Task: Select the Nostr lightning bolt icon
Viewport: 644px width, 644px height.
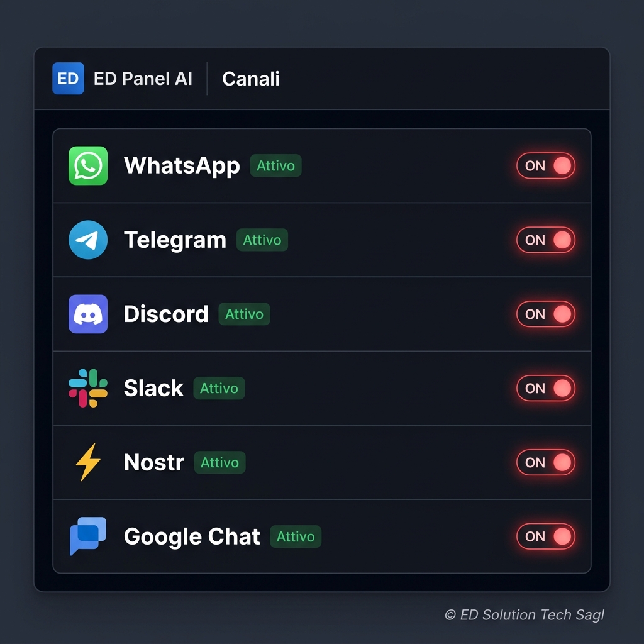Action: tap(88, 462)
